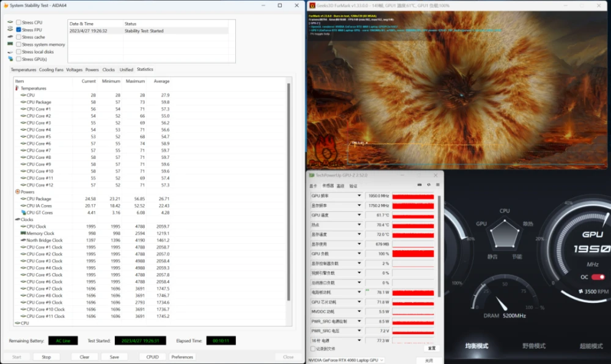The height and width of the screenshot is (364, 611).
Task: Click the CPU GT Cores icon
Action: coord(23,213)
